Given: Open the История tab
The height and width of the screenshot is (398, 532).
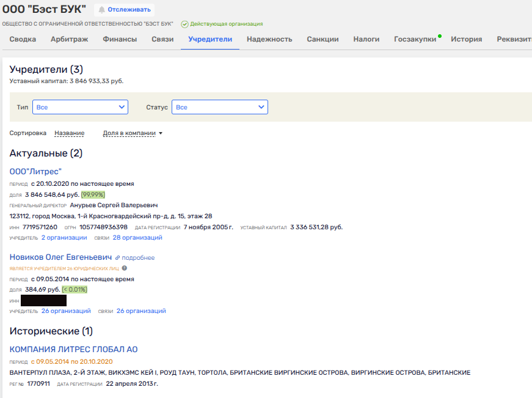Looking at the screenshot, I should [466, 39].
